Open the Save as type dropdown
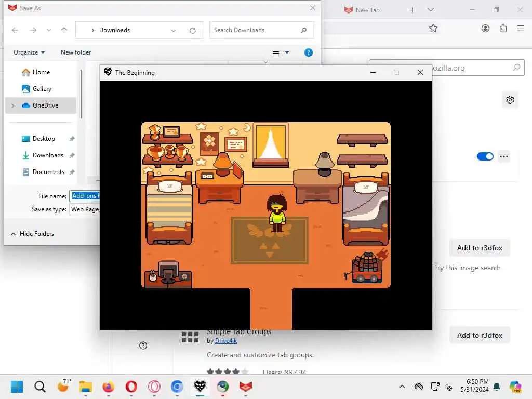The width and height of the screenshot is (532, 399). pos(85,209)
